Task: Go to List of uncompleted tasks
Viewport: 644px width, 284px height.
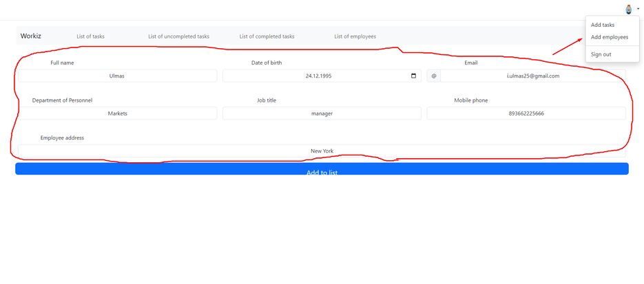Action: (x=178, y=36)
